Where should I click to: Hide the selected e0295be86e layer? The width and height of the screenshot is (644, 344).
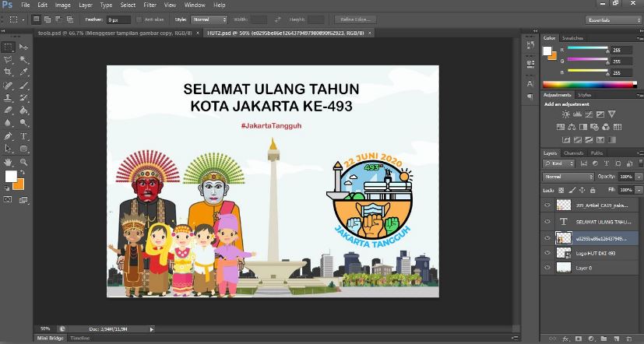pyautogui.click(x=547, y=238)
